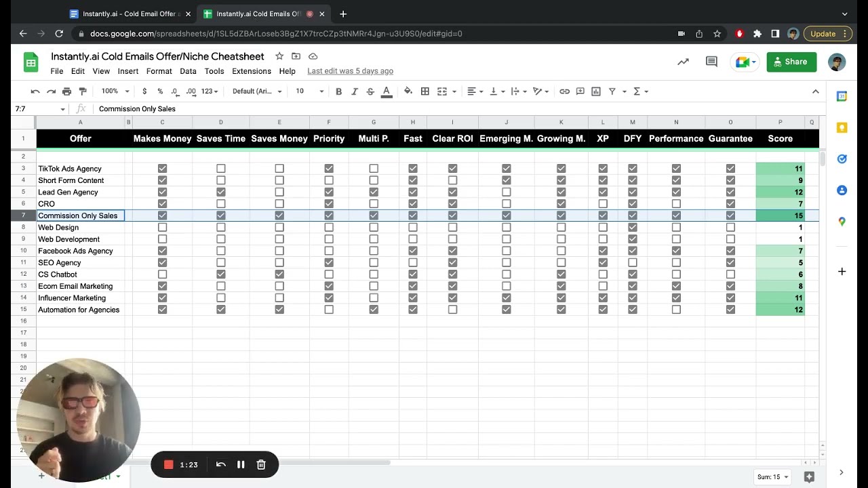Expand the Sum: 15 dropdown
This screenshot has height=488, width=868.
pos(773,476)
